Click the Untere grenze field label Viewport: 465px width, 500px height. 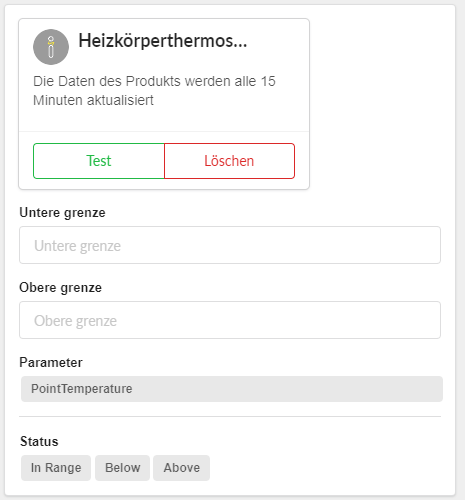[62, 213]
